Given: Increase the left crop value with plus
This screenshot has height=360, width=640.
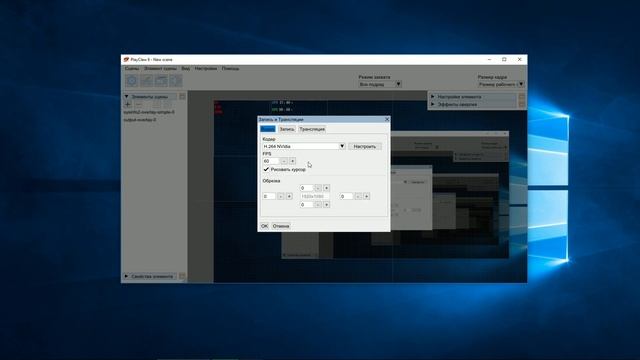Looking at the screenshot, I should click(289, 196).
